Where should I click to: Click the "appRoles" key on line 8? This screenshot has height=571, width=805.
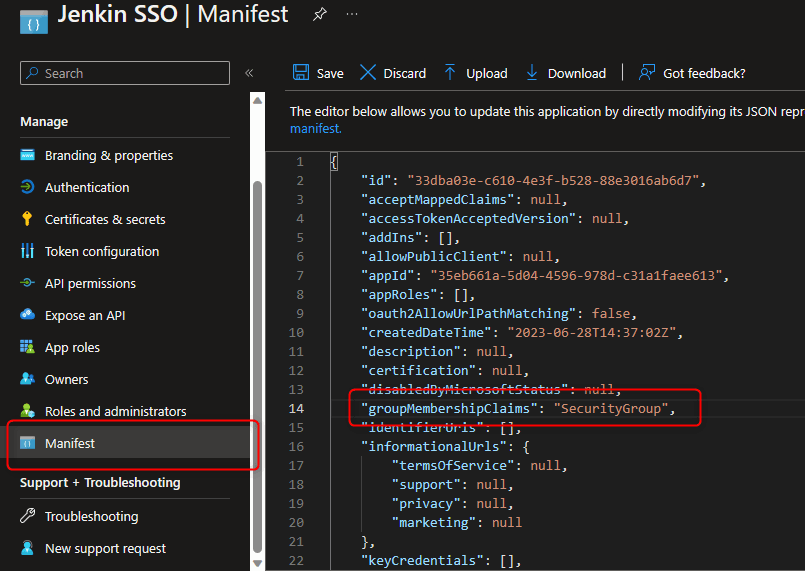[x=399, y=295]
